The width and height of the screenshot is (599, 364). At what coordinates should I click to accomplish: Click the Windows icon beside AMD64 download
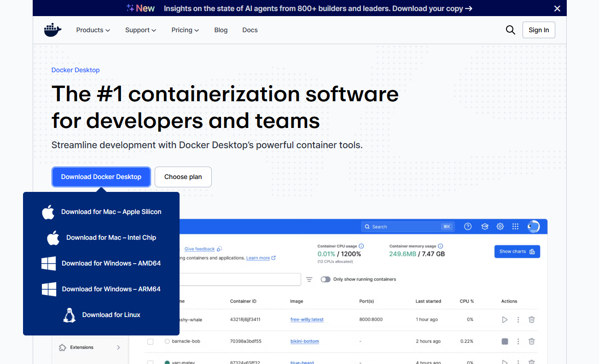click(x=48, y=264)
